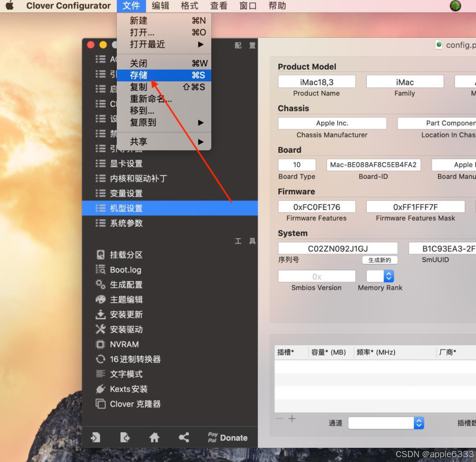Increase Memory Rank with the stepper
Image resolution: width=476 pixels, height=462 pixels.
(x=388, y=274)
